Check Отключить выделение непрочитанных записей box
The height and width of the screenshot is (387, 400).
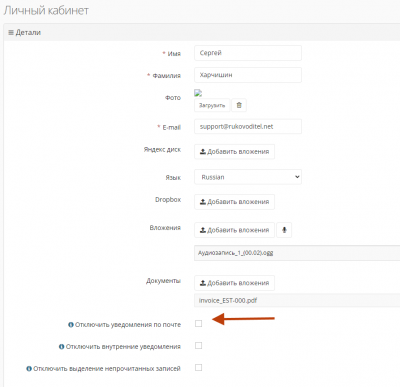point(199,367)
